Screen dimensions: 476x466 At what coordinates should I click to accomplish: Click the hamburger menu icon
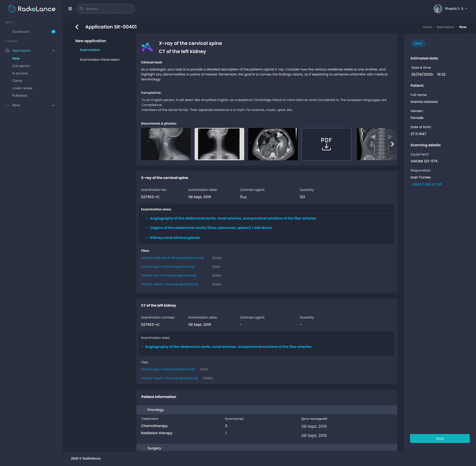[70, 9]
